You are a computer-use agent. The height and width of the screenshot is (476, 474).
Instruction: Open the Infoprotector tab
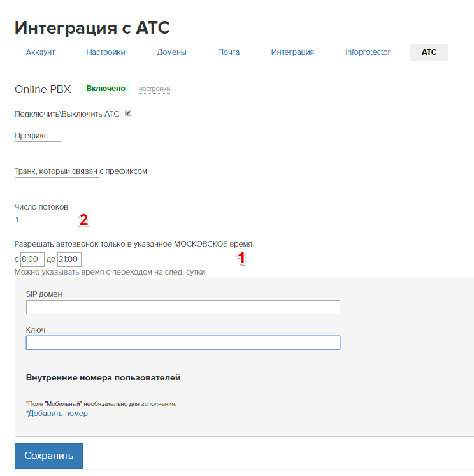(368, 52)
